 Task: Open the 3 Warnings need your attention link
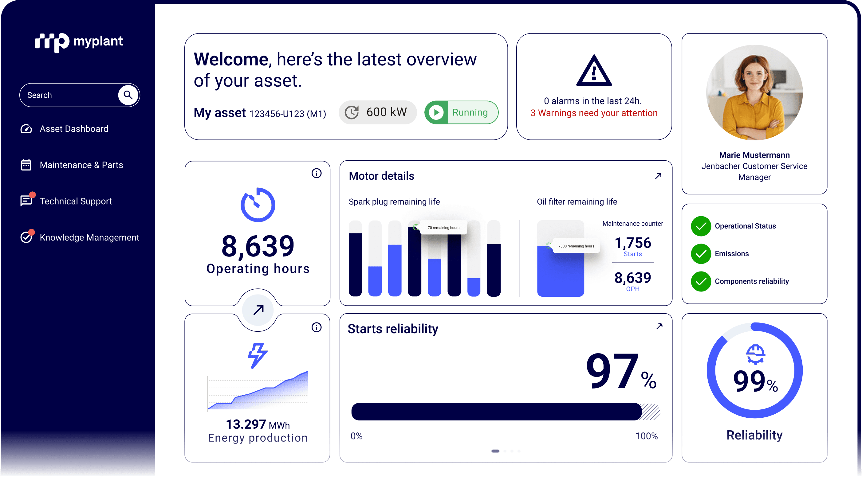click(x=594, y=113)
